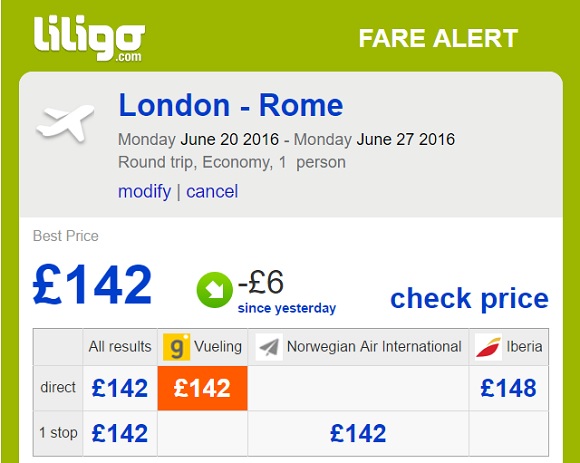Click the Norwegian Air International paper plane logo
This screenshot has height=463, width=580.
point(269,347)
